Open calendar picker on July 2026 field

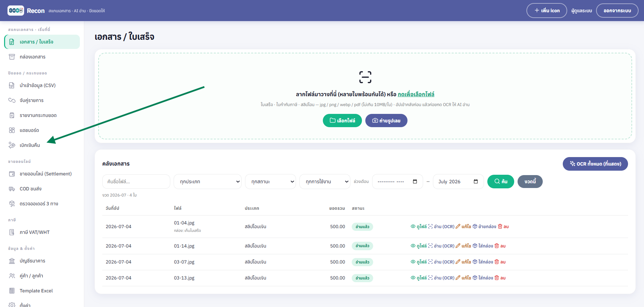(x=476, y=182)
